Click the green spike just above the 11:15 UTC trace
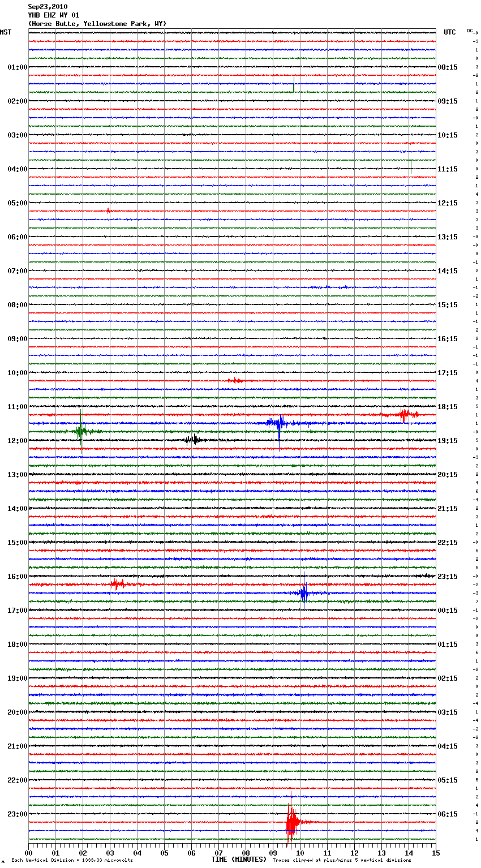Screen dimensions: 481x868 click(411, 166)
